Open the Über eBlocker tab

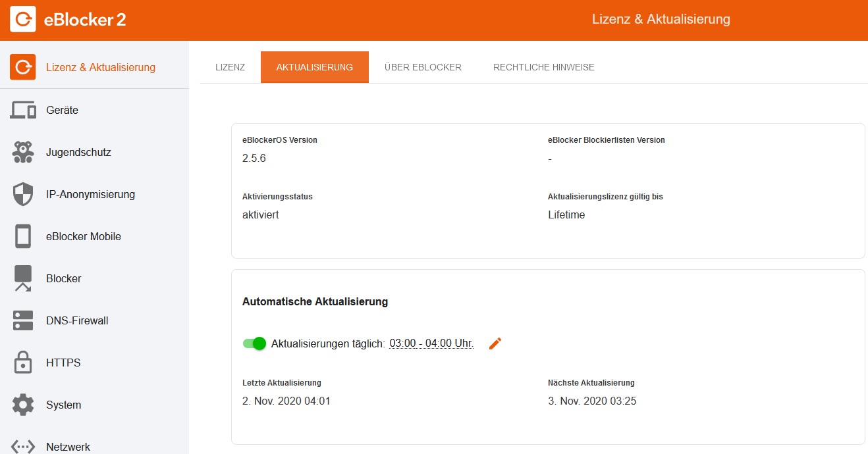point(423,67)
